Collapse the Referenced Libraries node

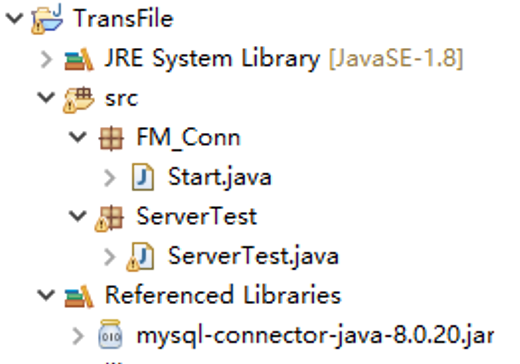[46, 295]
